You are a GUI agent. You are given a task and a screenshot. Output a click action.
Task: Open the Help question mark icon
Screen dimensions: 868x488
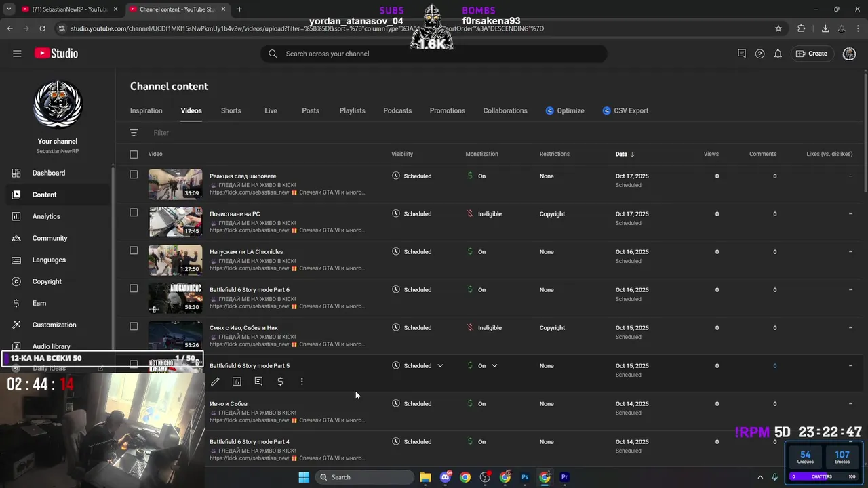point(759,54)
